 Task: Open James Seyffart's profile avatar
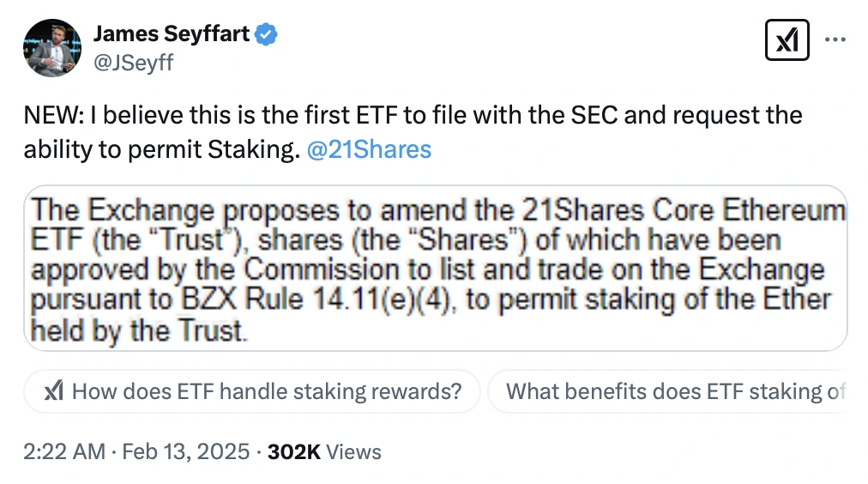(52, 47)
